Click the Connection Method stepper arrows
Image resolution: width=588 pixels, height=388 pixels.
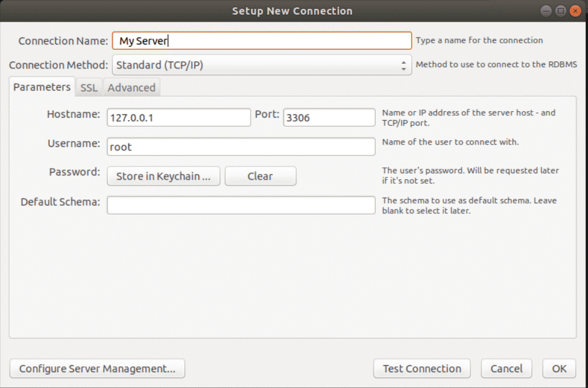[405, 65]
